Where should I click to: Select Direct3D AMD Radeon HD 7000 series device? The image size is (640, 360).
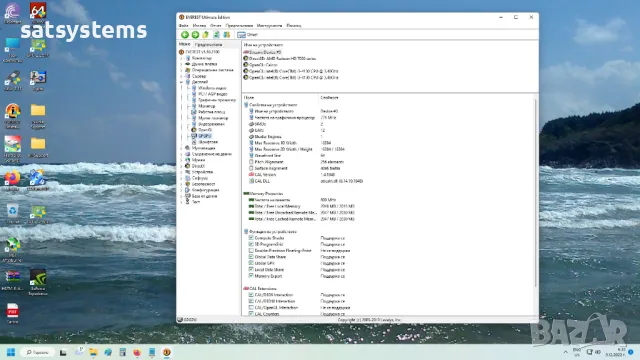click(280, 58)
